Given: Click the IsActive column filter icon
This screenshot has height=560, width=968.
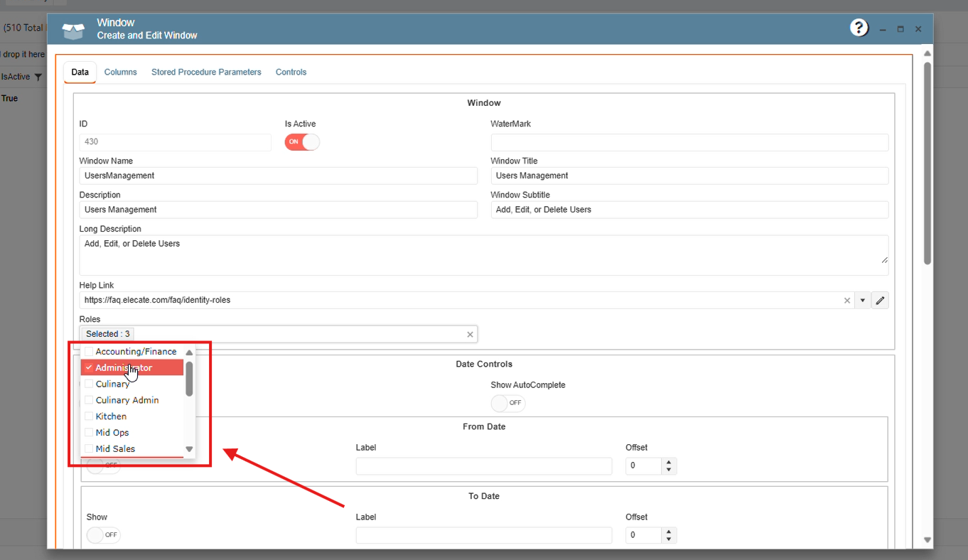Looking at the screenshot, I should click(38, 77).
